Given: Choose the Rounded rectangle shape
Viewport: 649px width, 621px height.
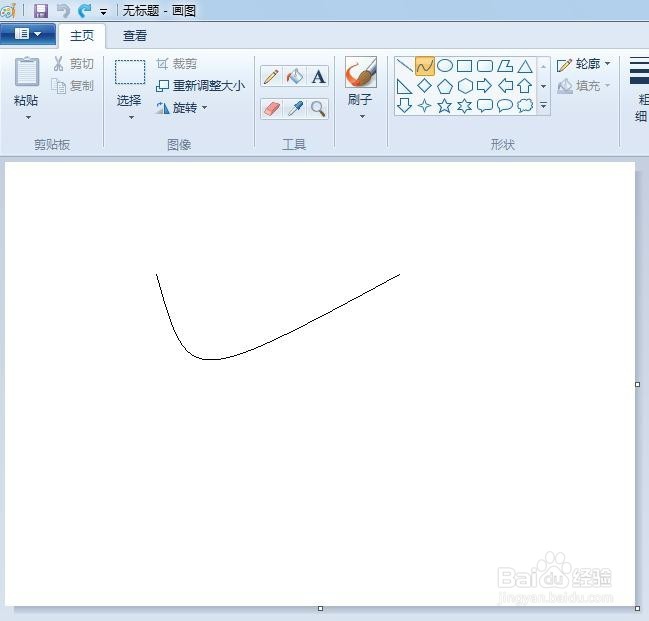Looking at the screenshot, I should pos(485,66).
